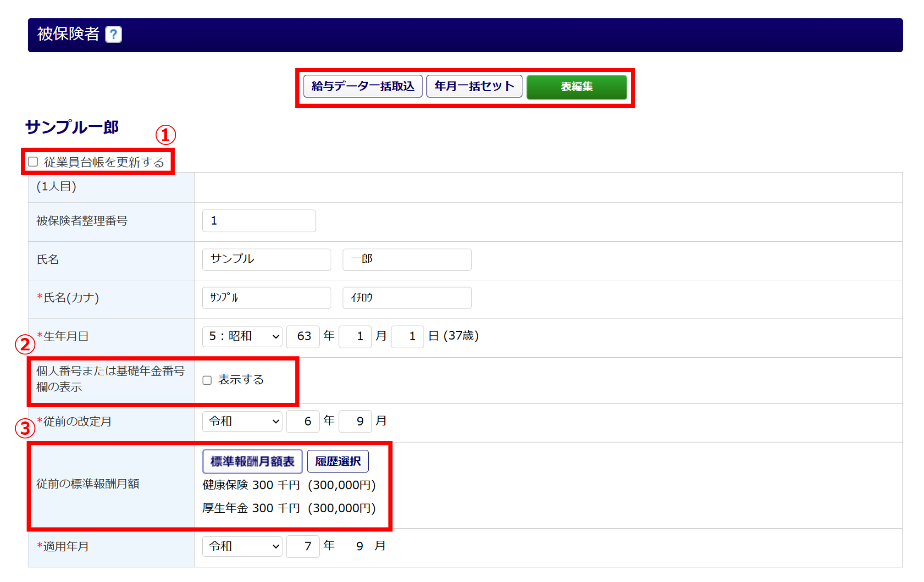Click the 履歴選択 button

(338, 461)
